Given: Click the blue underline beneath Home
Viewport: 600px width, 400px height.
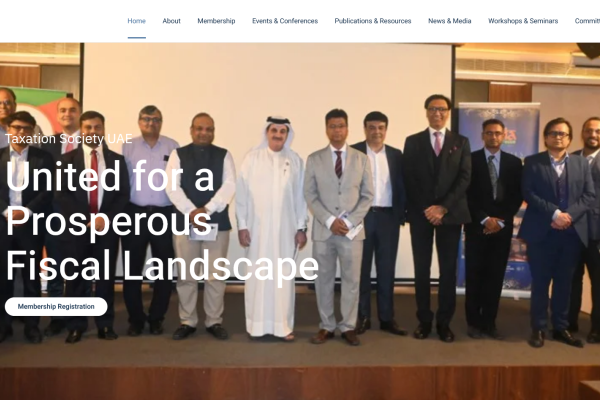Looking at the screenshot, I should coord(137,38).
